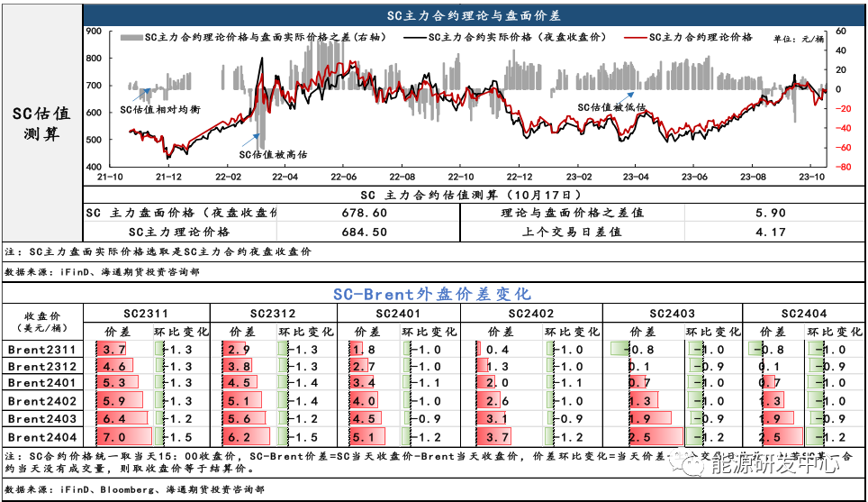The width and height of the screenshot is (868, 502).
Task: Click the 单位：元/桶 unit label
Action: click(x=799, y=39)
